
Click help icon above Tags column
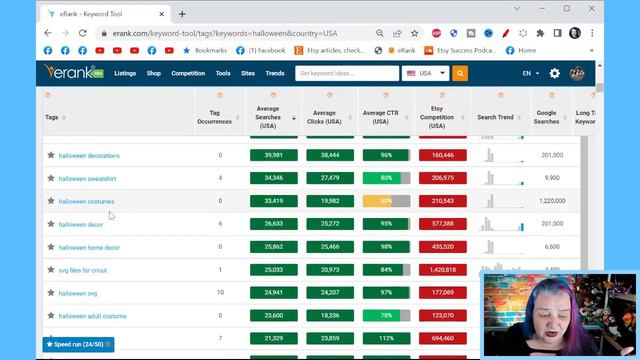click(48, 95)
